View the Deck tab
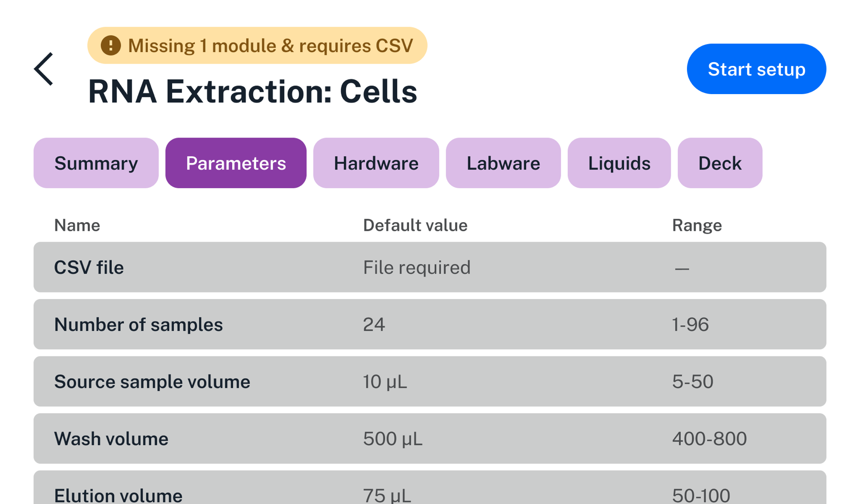The image size is (860, 504). click(x=720, y=163)
